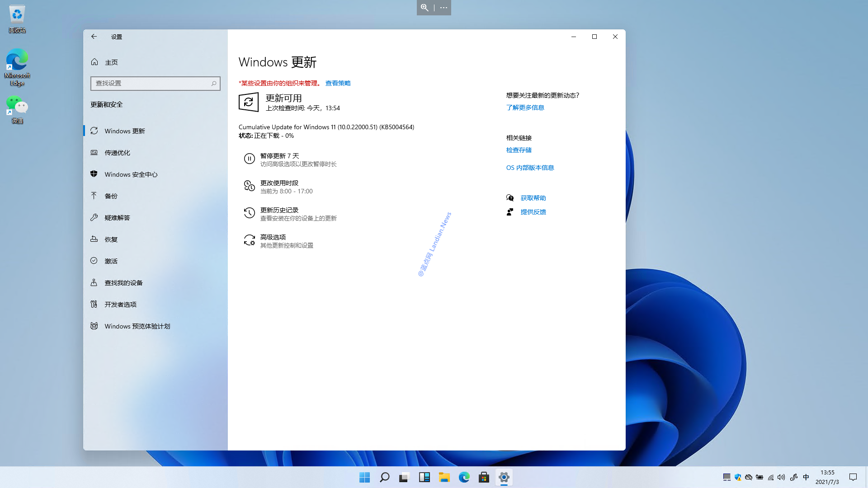Select Windows 更新 in the sidebar
868x488 pixels.
pos(156,131)
